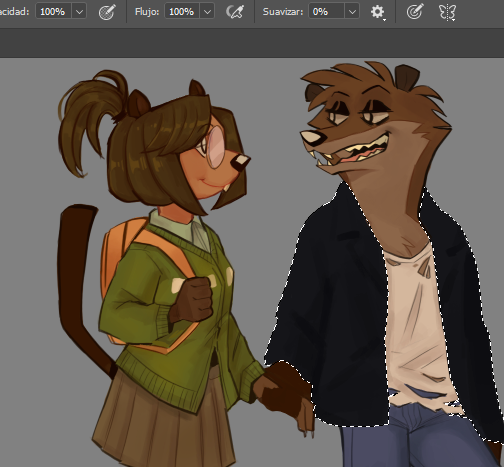Click the opacity 100% value field

pos(54,12)
